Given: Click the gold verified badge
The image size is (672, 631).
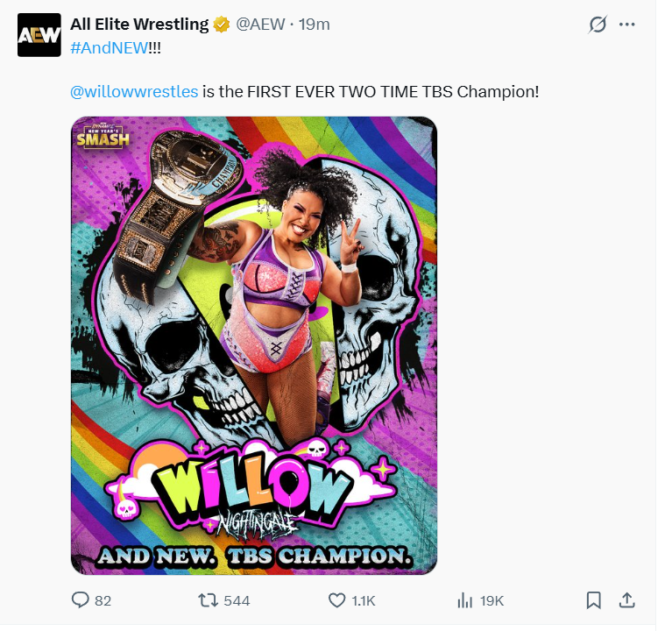Looking at the screenshot, I should pyautogui.click(x=222, y=25).
